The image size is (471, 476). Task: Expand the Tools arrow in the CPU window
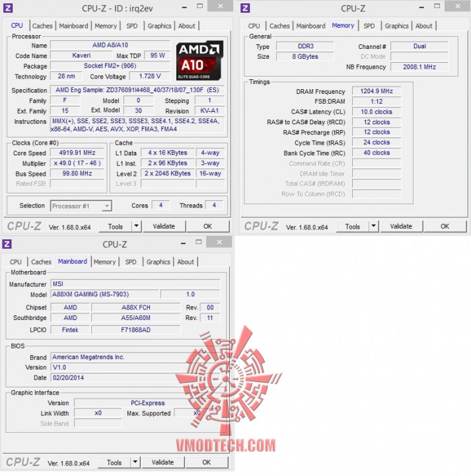[136, 226]
